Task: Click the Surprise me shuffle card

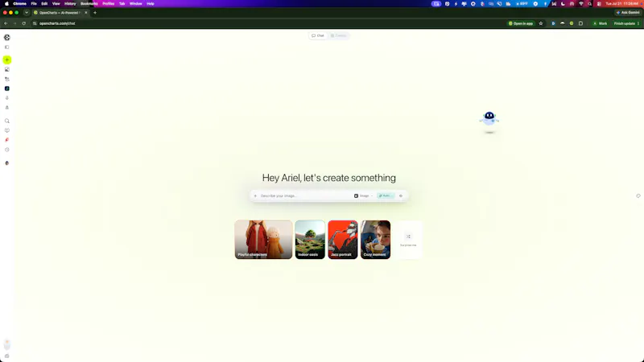Action: (408, 240)
